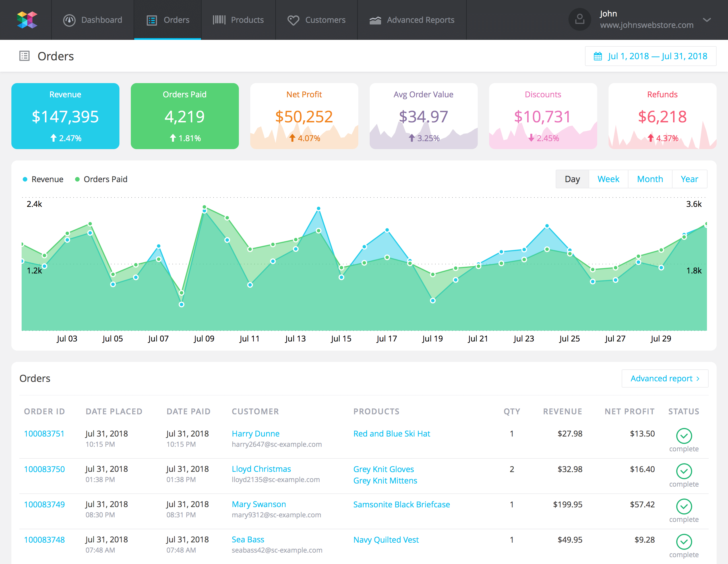
Task: Open customer Harry Dunne
Action: pyautogui.click(x=255, y=434)
